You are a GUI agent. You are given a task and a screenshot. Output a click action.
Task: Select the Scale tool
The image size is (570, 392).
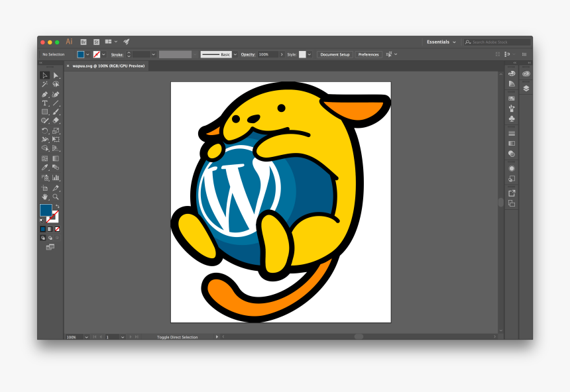pyautogui.click(x=56, y=131)
